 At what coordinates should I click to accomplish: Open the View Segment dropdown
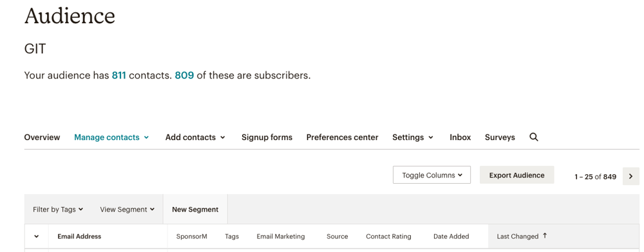(127, 210)
